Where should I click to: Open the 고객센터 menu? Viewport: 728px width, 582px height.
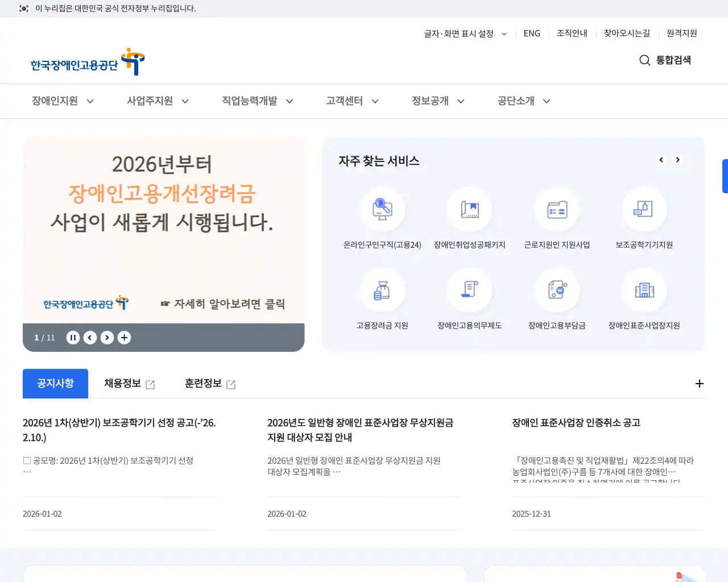351,101
